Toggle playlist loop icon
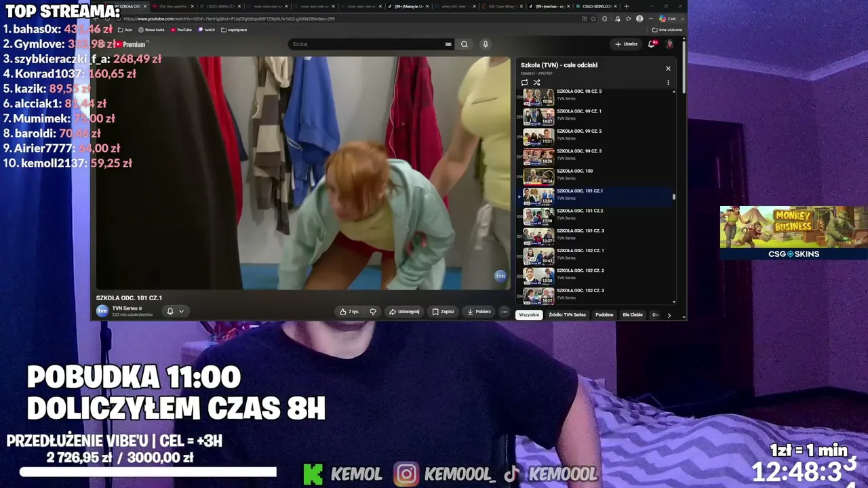This screenshot has height=488, width=868. (524, 83)
